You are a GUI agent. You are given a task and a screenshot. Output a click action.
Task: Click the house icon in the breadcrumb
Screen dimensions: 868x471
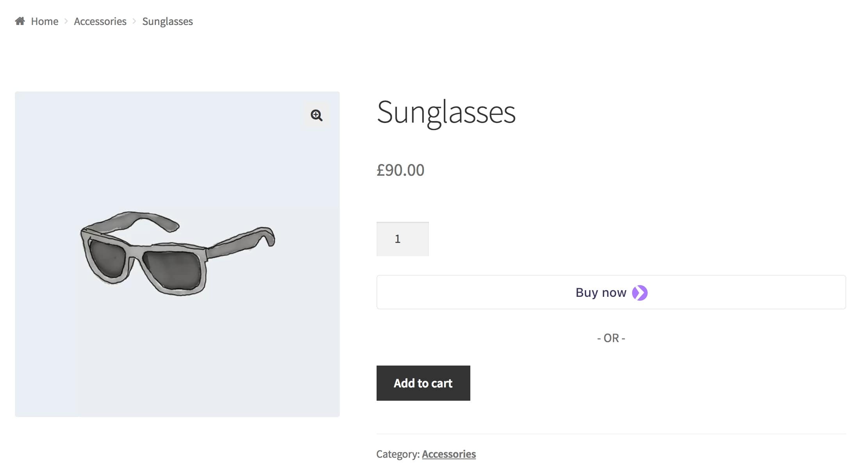point(20,21)
